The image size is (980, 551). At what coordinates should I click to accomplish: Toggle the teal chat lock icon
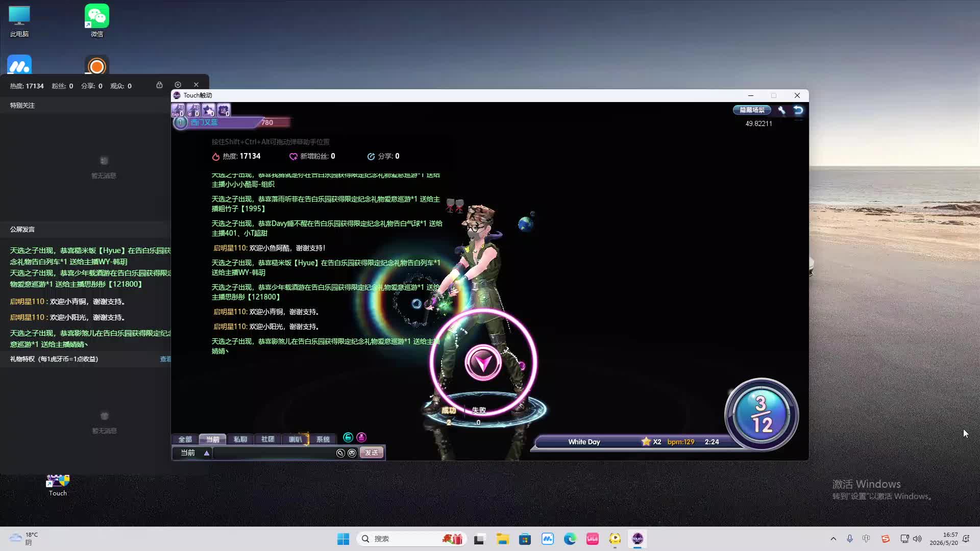pyautogui.click(x=348, y=437)
